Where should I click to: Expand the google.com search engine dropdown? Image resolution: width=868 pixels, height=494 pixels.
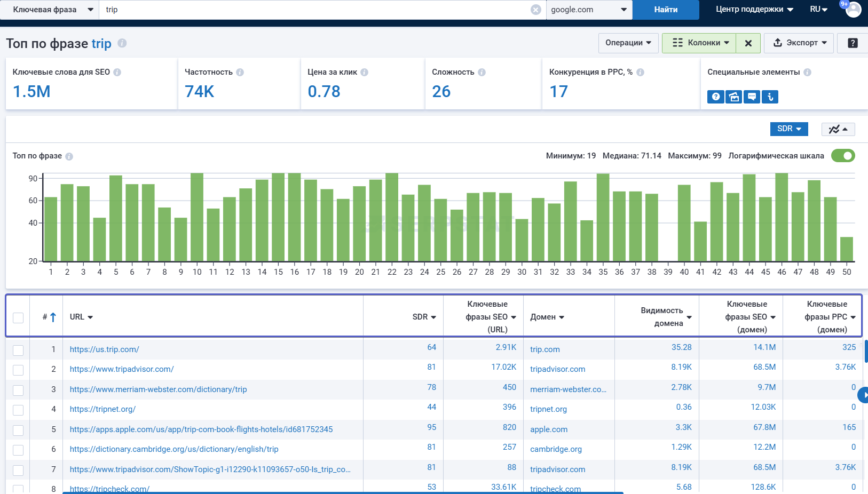[589, 10]
